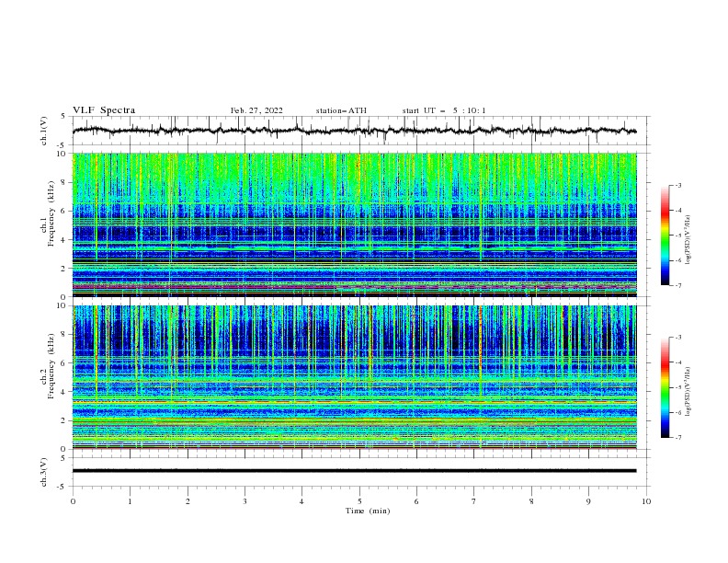728x563 pixels.
Task: Click the '-3' tick on the lower colorbar
Action: [x=677, y=338]
